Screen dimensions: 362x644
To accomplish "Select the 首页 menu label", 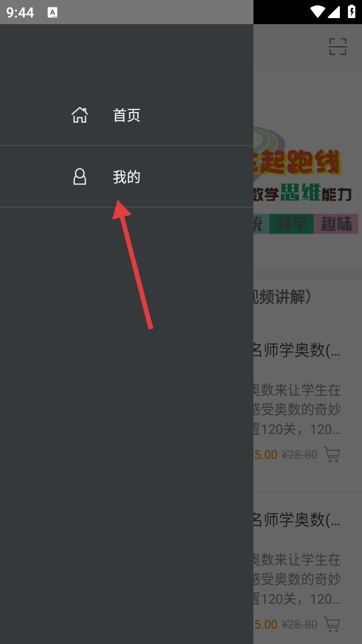I will click(x=127, y=115).
